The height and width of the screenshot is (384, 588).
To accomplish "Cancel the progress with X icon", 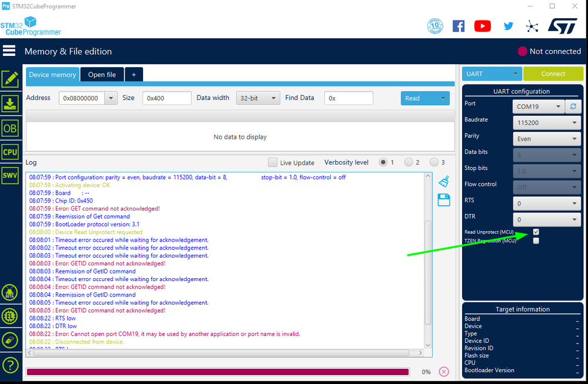I will 444,372.
